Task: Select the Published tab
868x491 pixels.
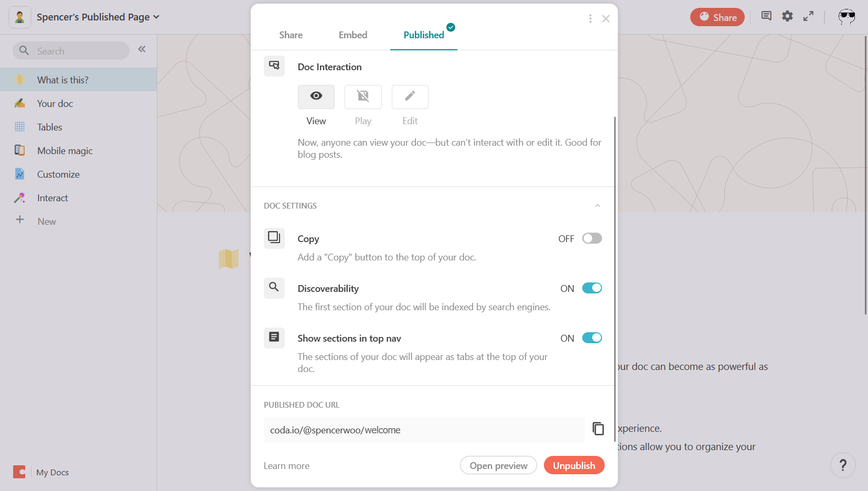Action: click(424, 35)
